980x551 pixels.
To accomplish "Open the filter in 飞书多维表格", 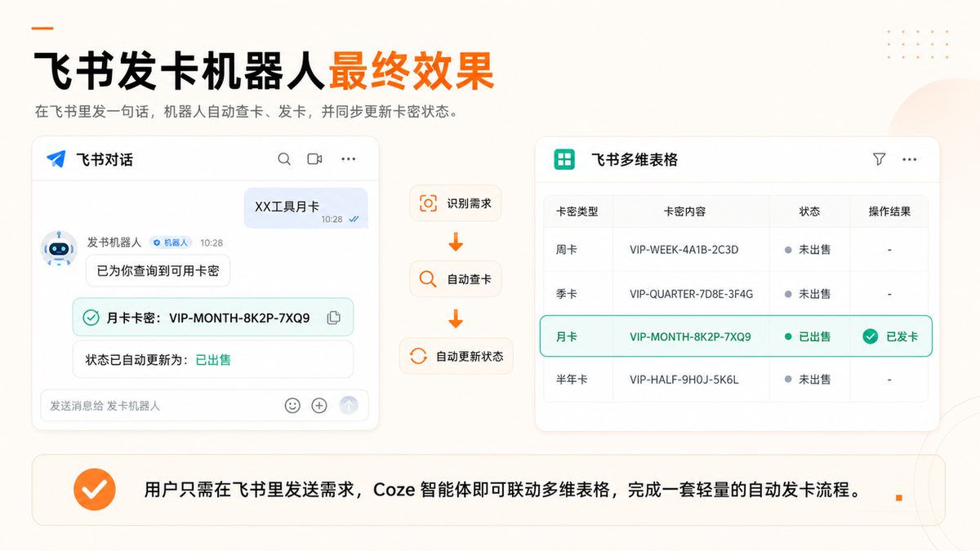I will pos(879,159).
